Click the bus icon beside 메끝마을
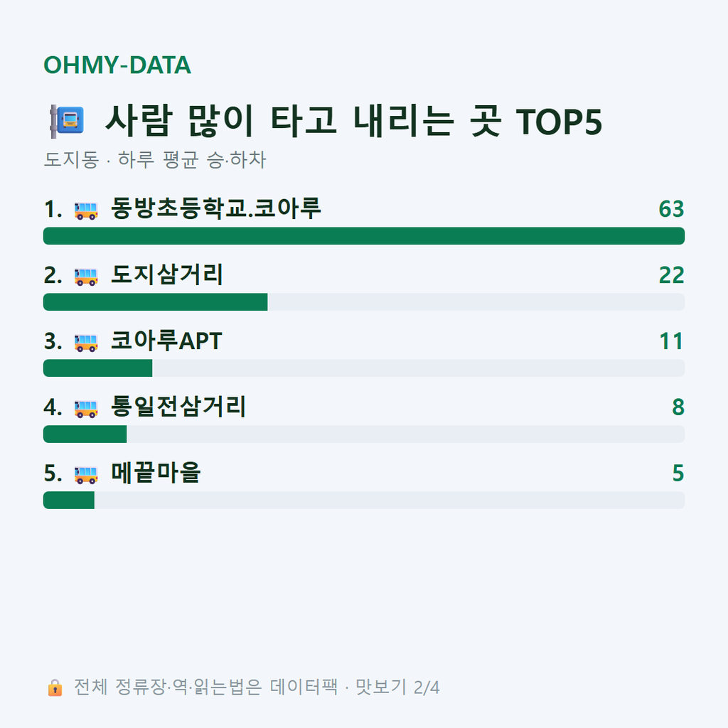 click(86, 474)
